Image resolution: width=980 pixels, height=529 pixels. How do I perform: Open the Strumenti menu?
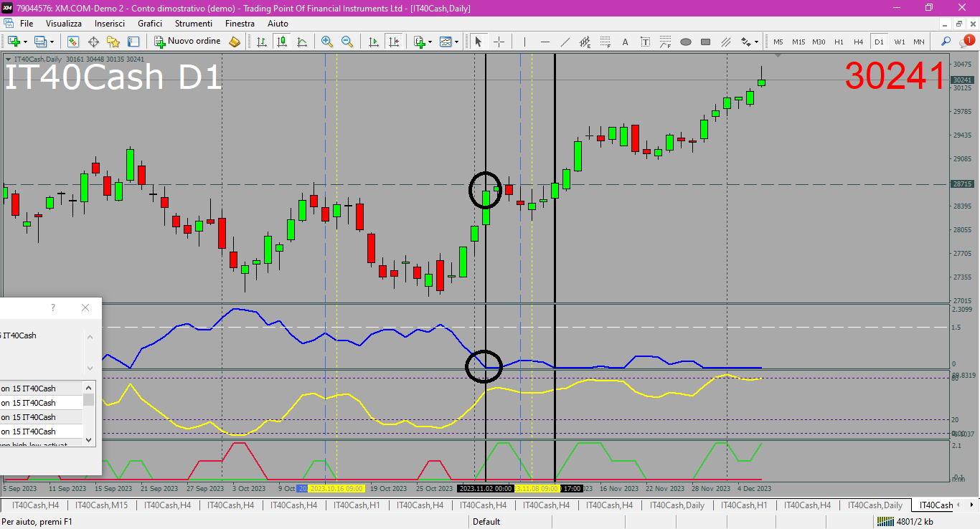point(193,24)
